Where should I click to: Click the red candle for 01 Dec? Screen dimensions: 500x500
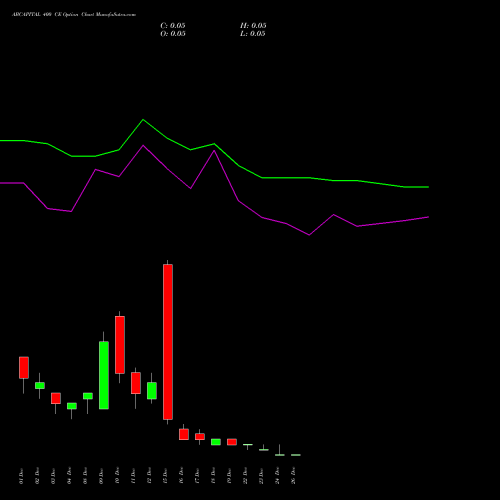(24, 367)
